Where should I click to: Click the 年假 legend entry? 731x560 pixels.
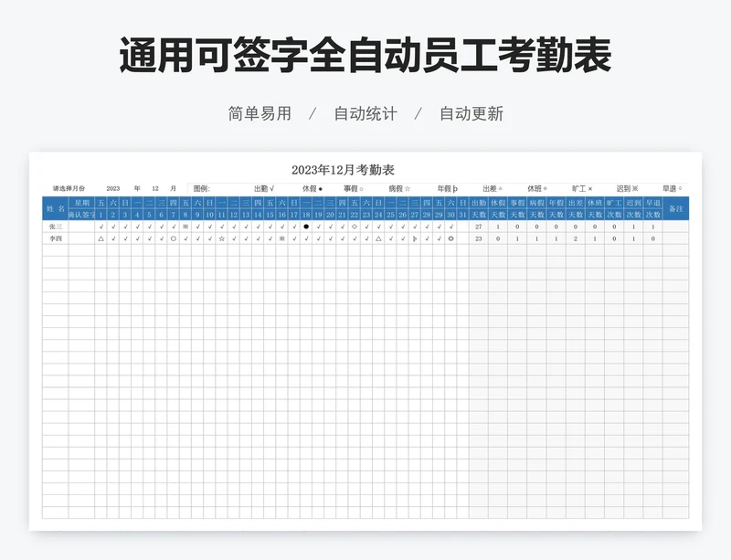pyautogui.click(x=448, y=188)
